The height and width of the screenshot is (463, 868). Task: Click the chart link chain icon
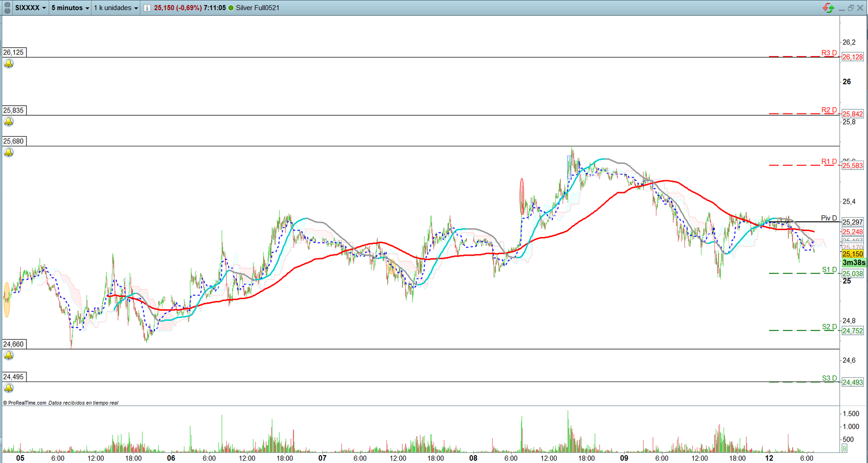[7, 8]
